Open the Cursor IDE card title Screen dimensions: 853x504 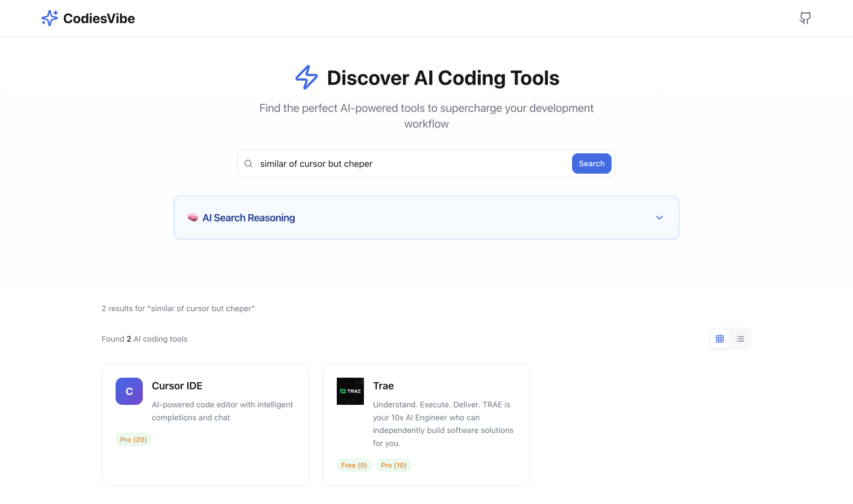tap(177, 386)
